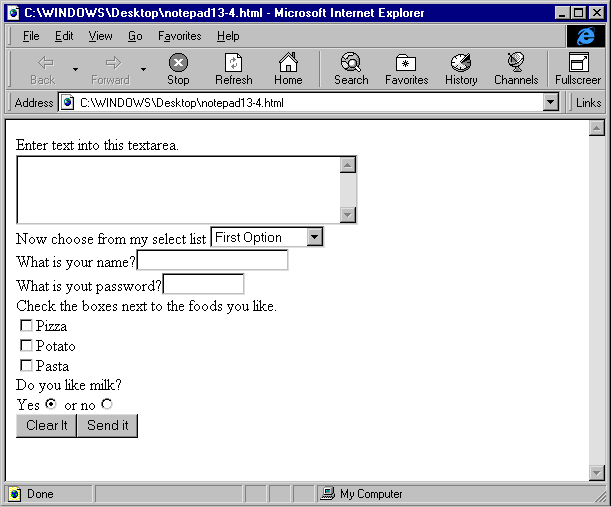The height and width of the screenshot is (507, 611).
Task: Select the no radio button
Action: tap(107, 404)
